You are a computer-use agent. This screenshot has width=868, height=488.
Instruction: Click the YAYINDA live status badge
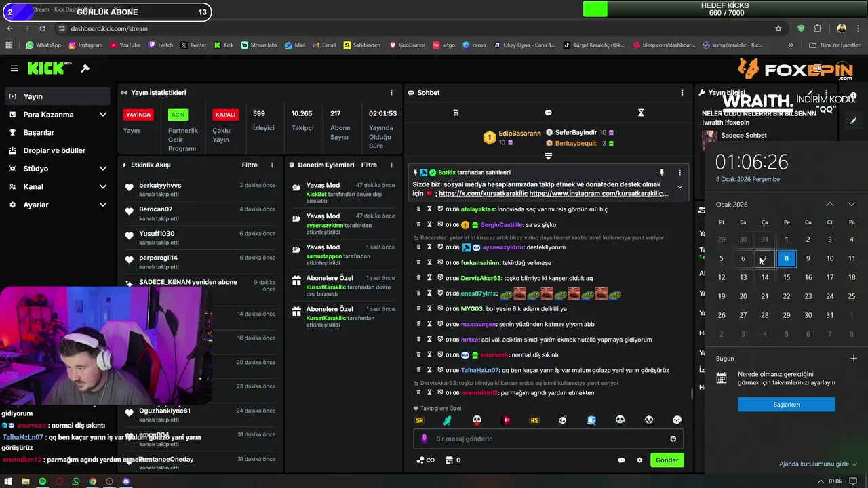click(138, 115)
